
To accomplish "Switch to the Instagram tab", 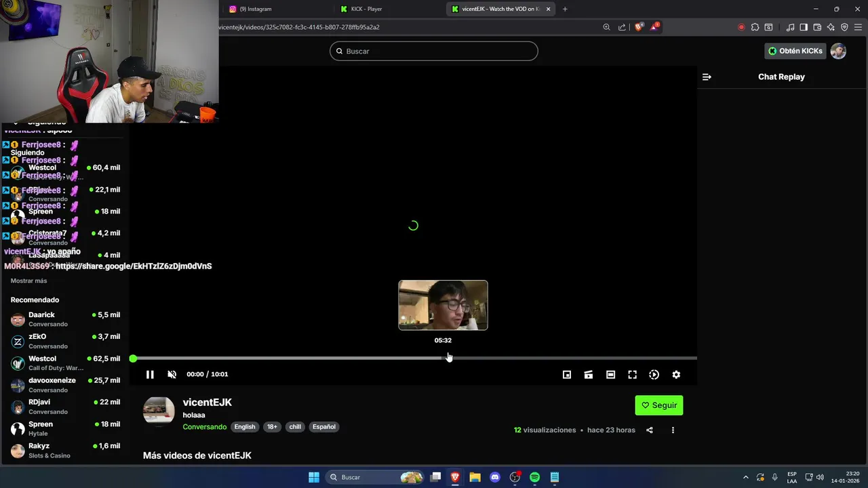I will 276,9.
